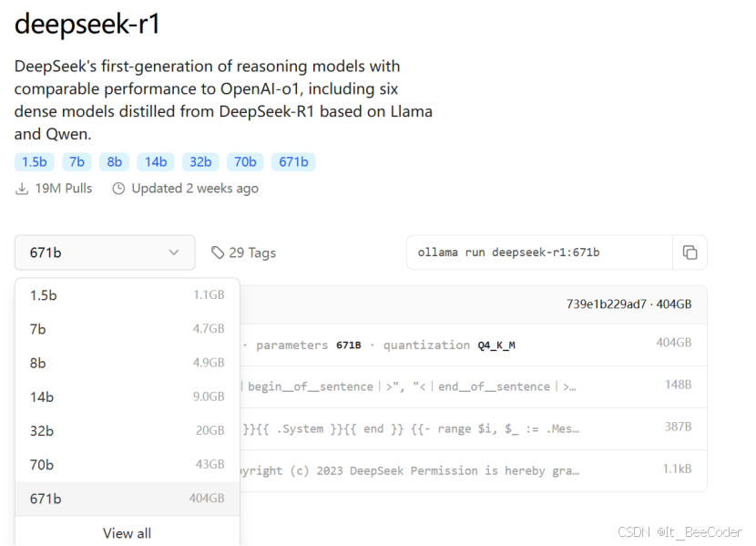This screenshot has width=756, height=546.
Task: Click the 32b blue tag badge
Action: tap(200, 161)
